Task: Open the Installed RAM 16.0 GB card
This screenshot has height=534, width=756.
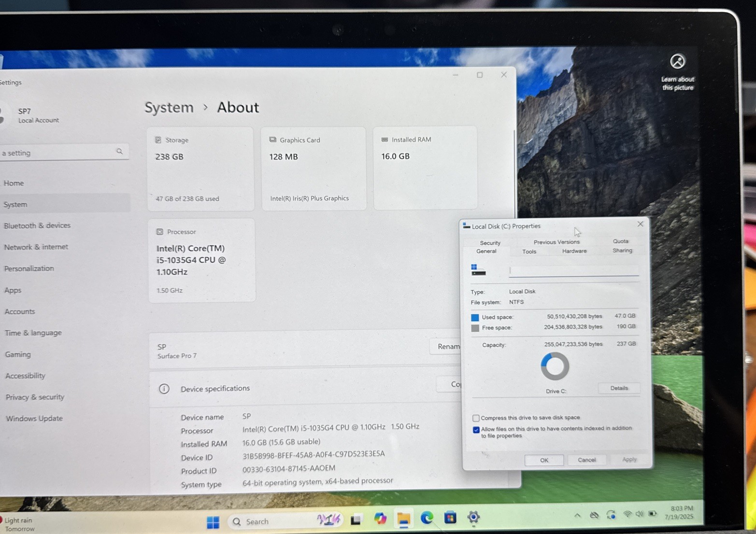Action: [x=425, y=168]
